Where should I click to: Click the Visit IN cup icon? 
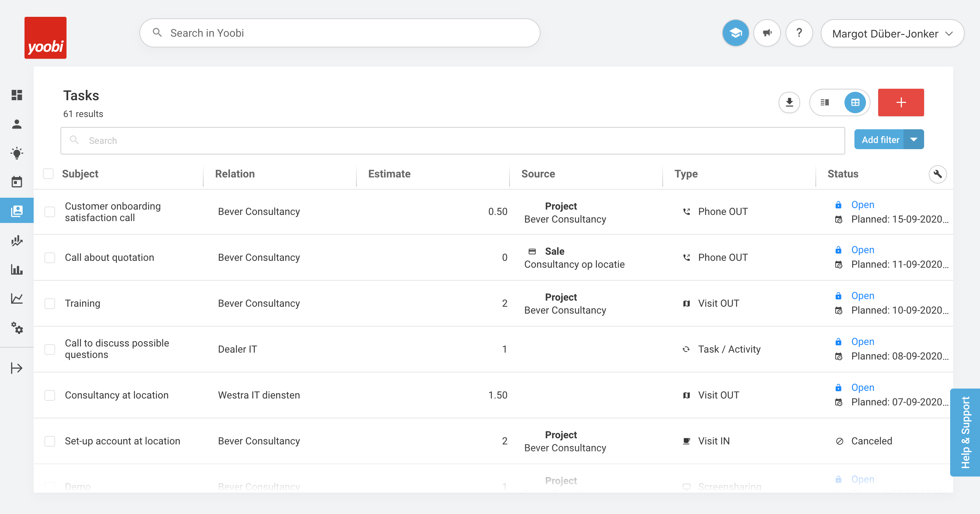click(687, 441)
